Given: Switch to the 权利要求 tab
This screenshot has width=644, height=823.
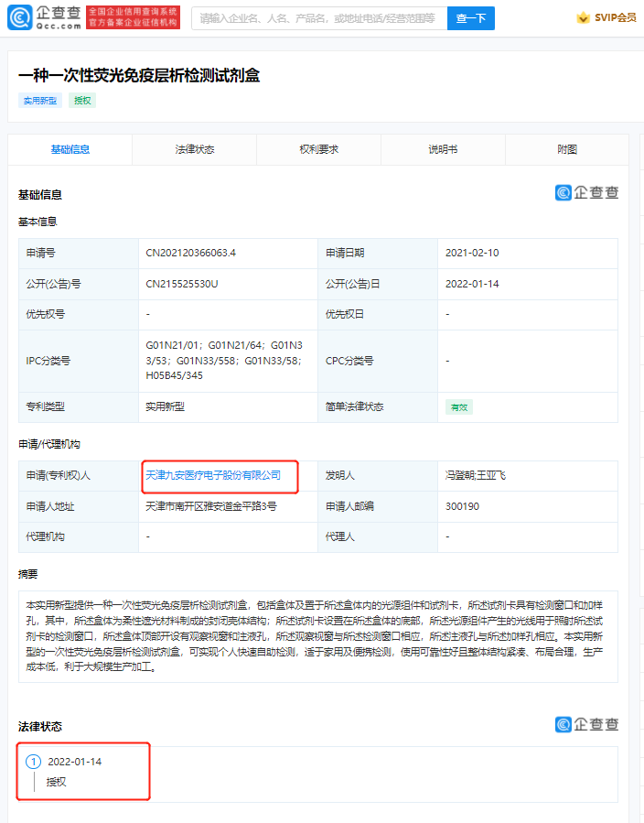Looking at the screenshot, I should pyautogui.click(x=318, y=149).
